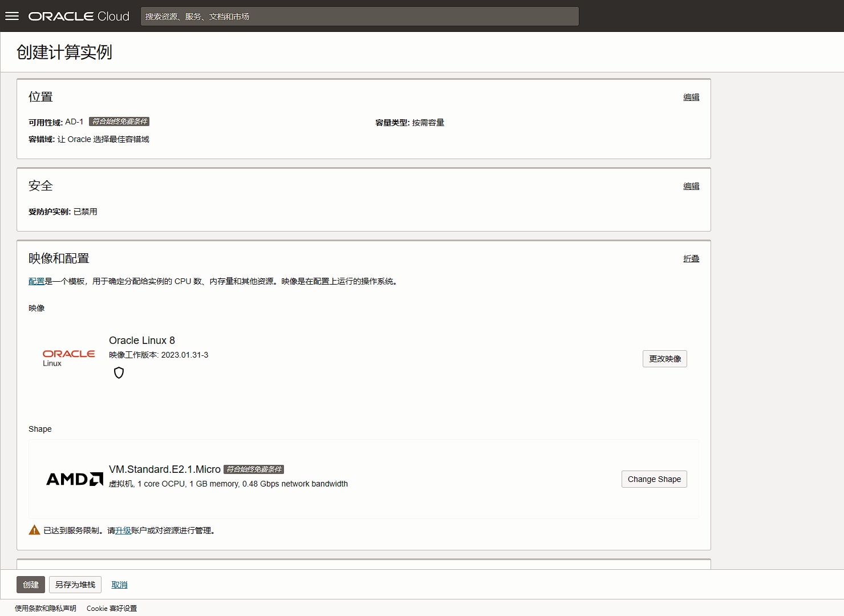Click the 升级 account link
The width and height of the screenshot is (844, 616).
click(123, 530)
